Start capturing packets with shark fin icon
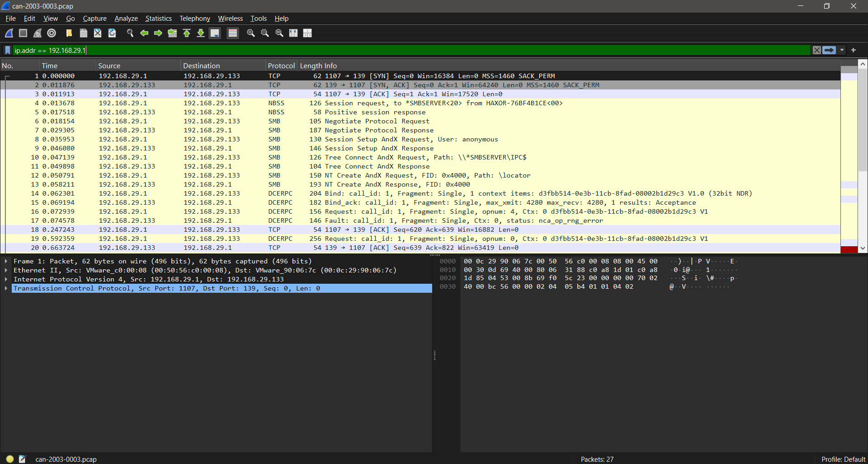Screen dimensions: 868x464 tap(9, 33)
